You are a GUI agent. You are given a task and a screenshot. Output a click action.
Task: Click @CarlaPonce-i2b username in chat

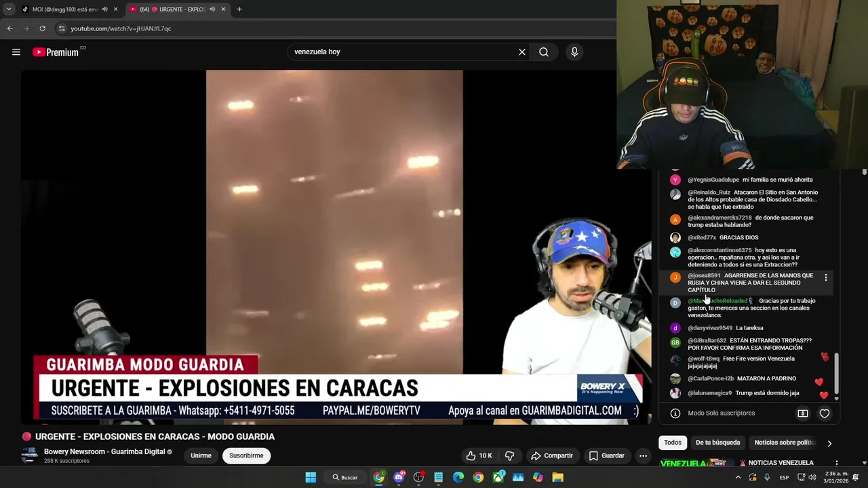click(711, 379)
